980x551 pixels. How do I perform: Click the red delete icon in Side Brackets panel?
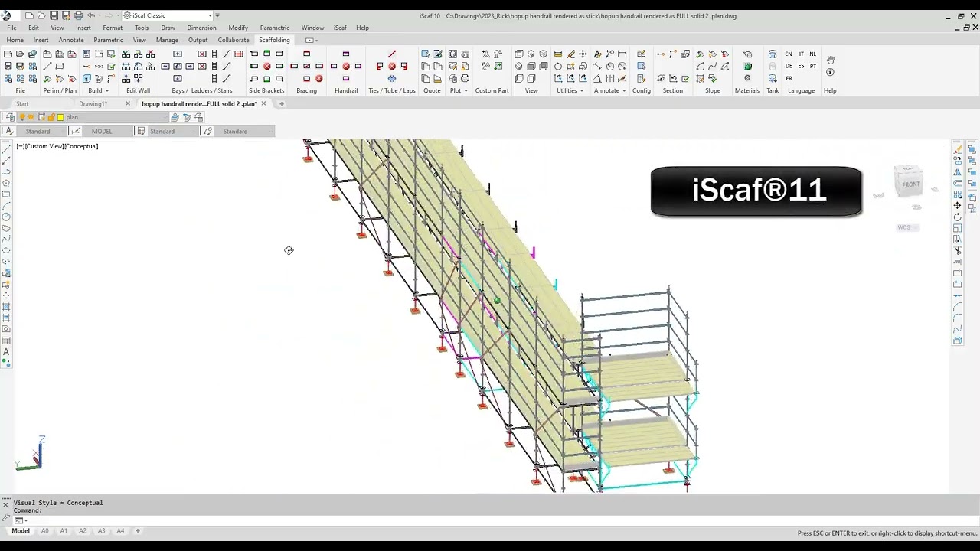266,66
